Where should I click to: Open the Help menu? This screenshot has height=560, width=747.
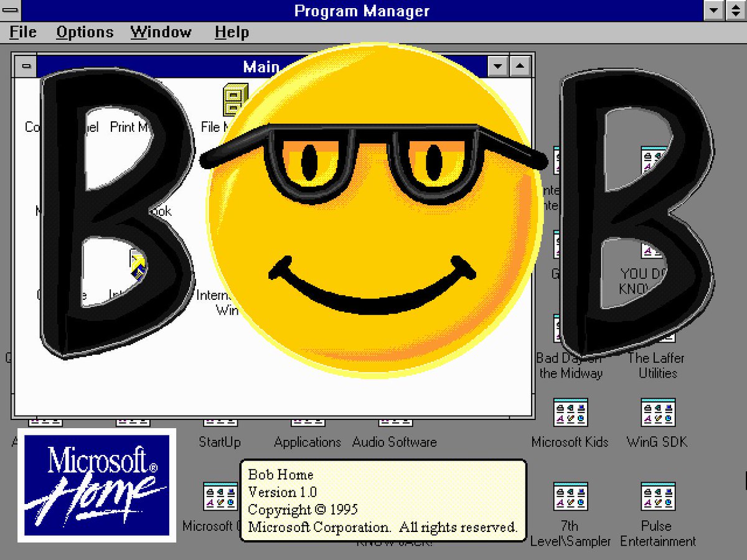tap(232, 32)
